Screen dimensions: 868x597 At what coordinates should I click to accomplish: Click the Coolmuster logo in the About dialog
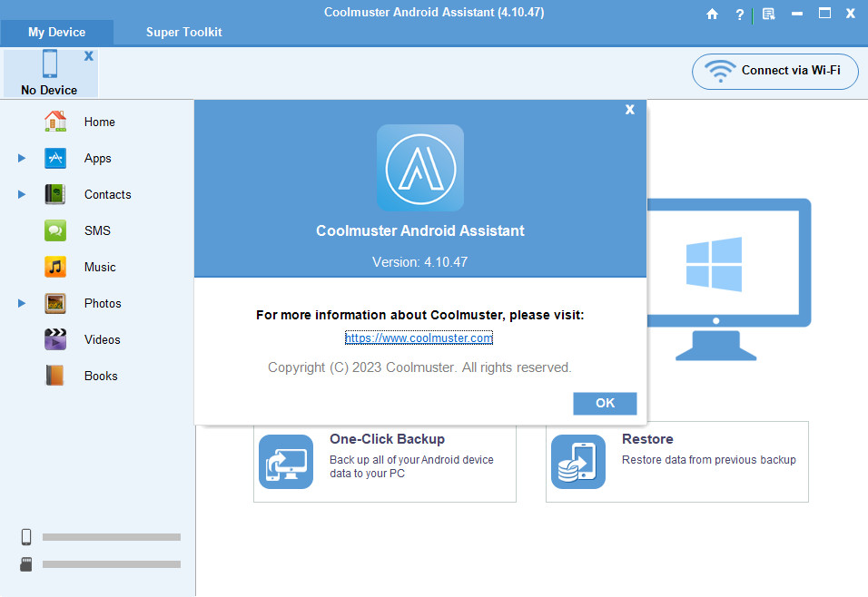coord(420,168)
